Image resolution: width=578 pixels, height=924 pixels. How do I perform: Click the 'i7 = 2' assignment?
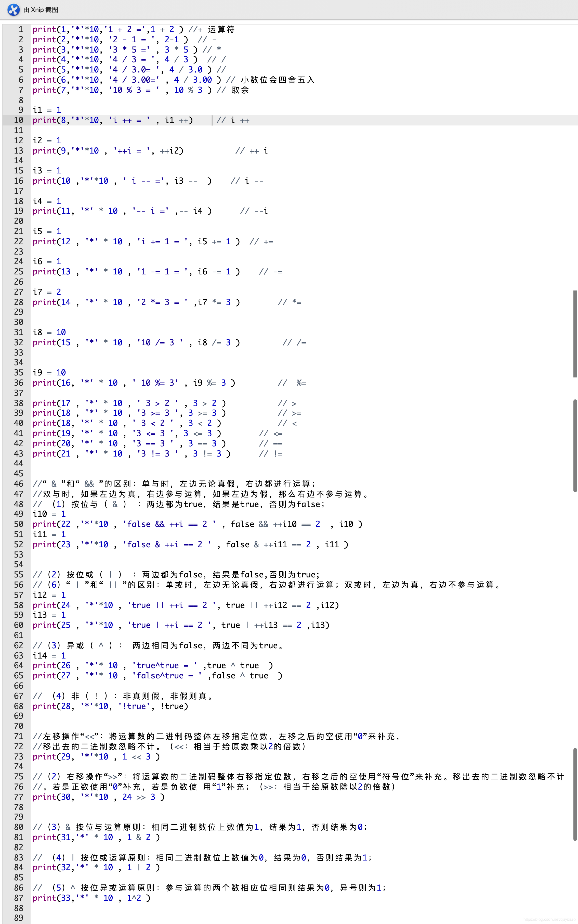coord(47,292)
